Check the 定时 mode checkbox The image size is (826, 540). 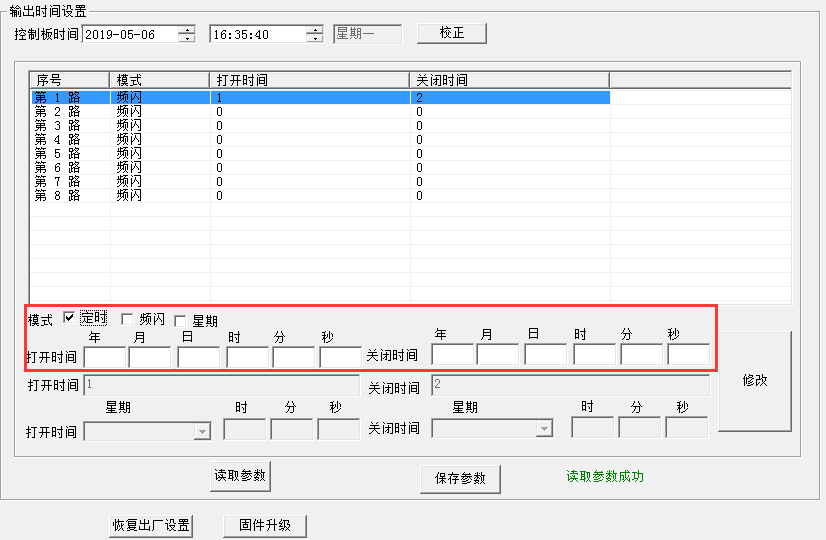click(68, 317)
